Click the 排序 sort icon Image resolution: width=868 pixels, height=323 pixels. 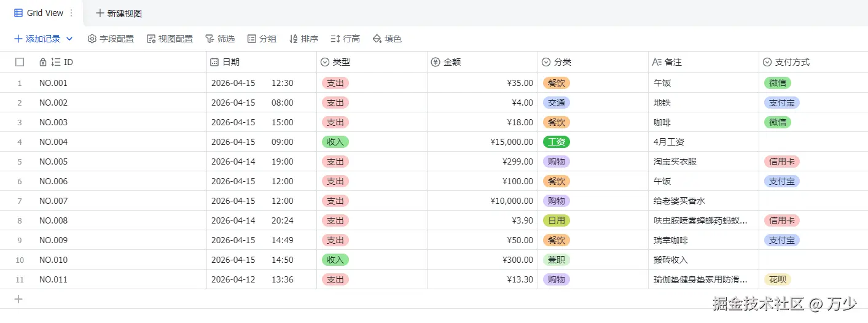(294, 39)
